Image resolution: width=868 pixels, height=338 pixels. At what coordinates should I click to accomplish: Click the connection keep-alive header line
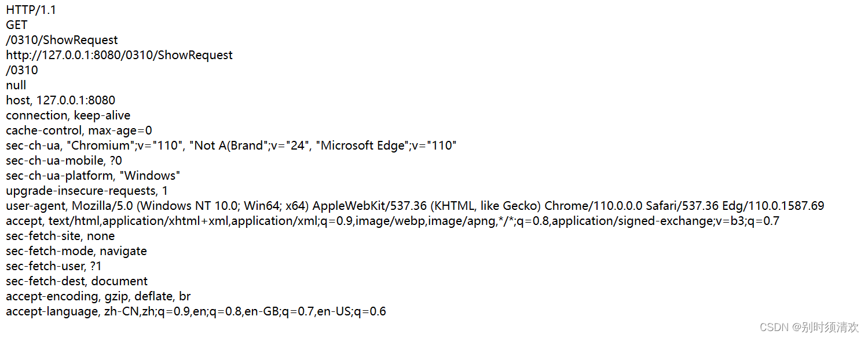(x=68, y=115)
